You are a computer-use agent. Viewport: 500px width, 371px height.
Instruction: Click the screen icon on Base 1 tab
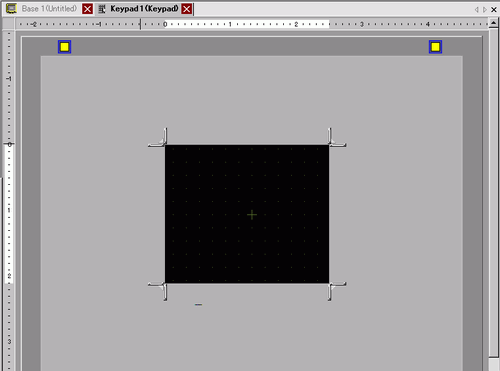click(x=11, y=9)
